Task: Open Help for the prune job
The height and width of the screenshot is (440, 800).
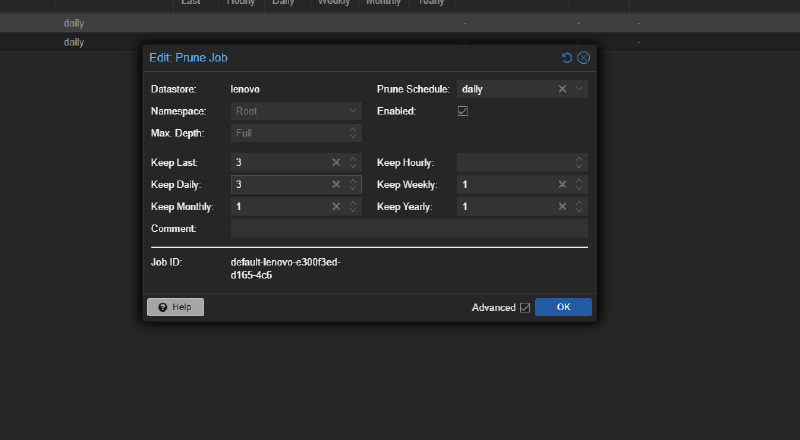Action: coord(176,307)
